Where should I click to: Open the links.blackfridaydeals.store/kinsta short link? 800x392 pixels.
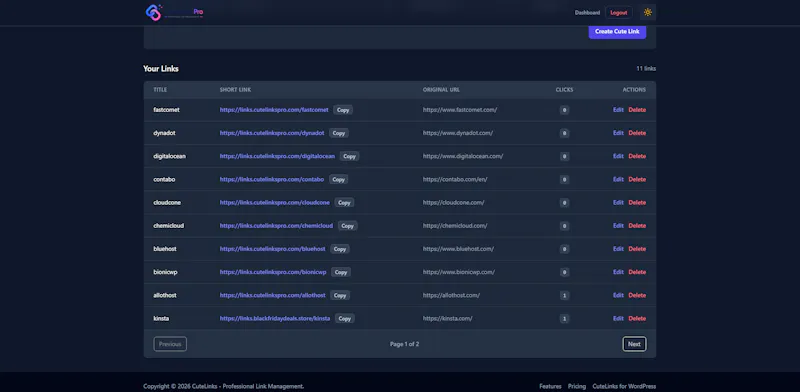[275, 318]
